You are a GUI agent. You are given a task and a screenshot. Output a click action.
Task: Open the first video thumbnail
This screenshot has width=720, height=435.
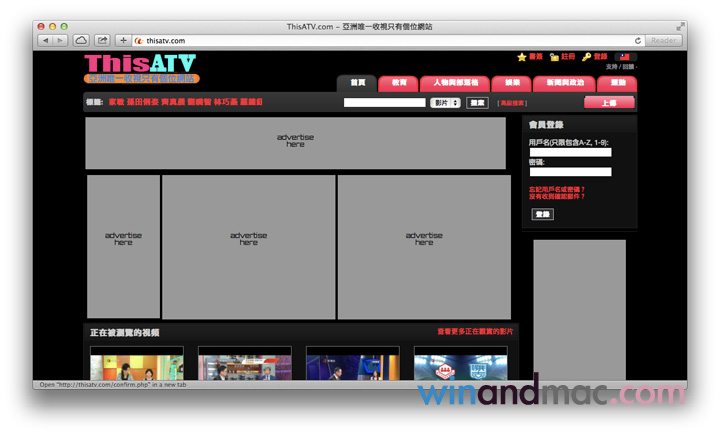tap(137, 364)
